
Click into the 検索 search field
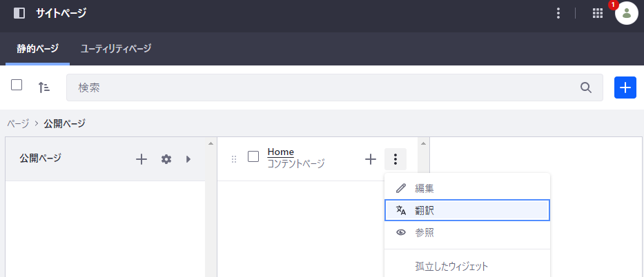click(324, 88)
